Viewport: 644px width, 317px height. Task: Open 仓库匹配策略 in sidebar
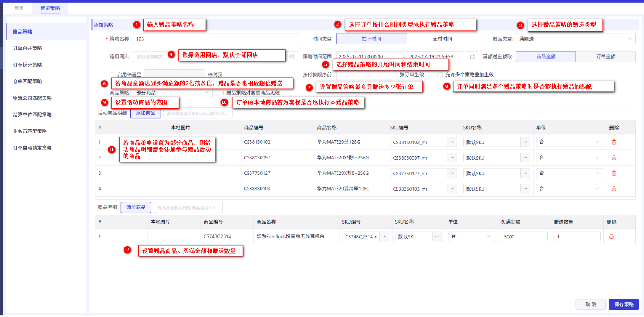pyautogui.click(x=46, y=81)
